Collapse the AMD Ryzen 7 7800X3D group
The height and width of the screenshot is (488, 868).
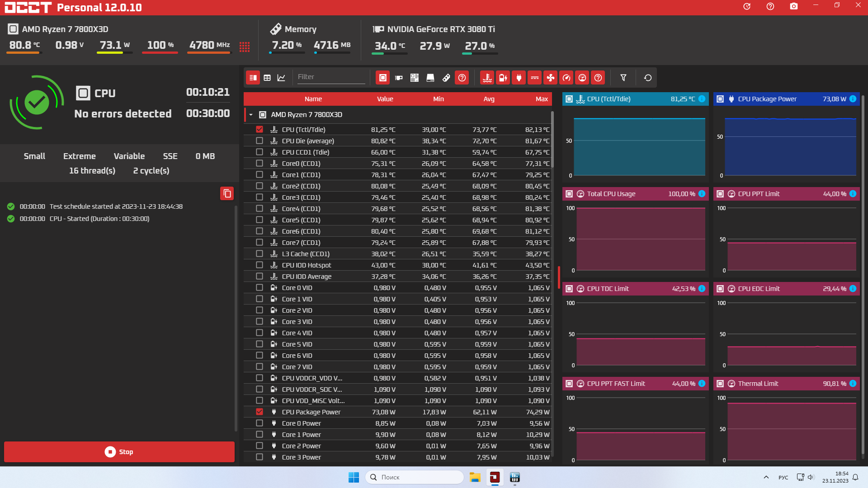click(251, 115)
